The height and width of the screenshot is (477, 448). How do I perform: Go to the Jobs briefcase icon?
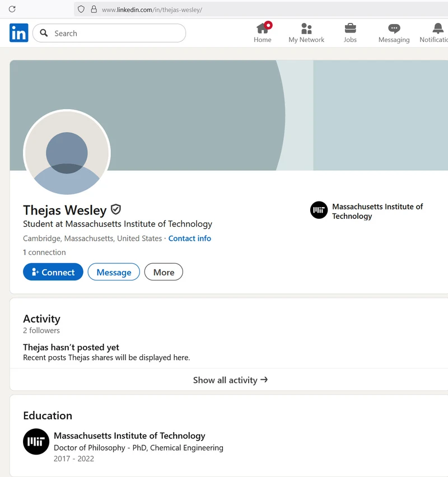tap(350, 29)
